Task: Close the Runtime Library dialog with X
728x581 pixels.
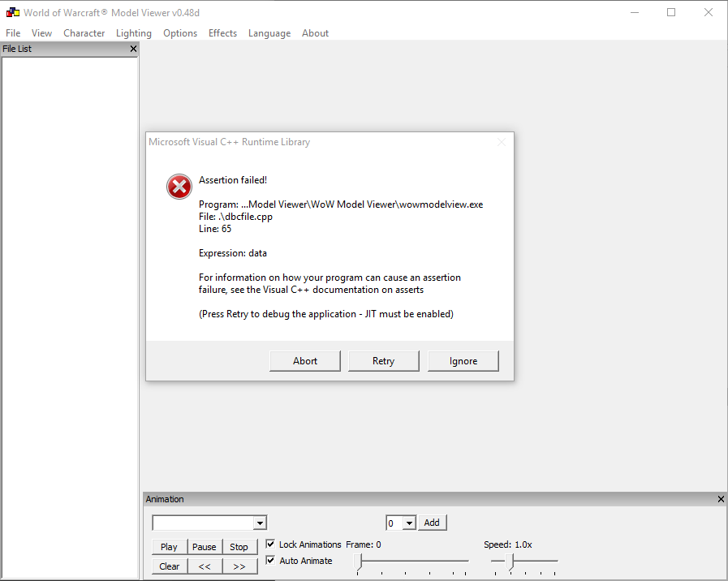Action: click(x=502, y=142)
